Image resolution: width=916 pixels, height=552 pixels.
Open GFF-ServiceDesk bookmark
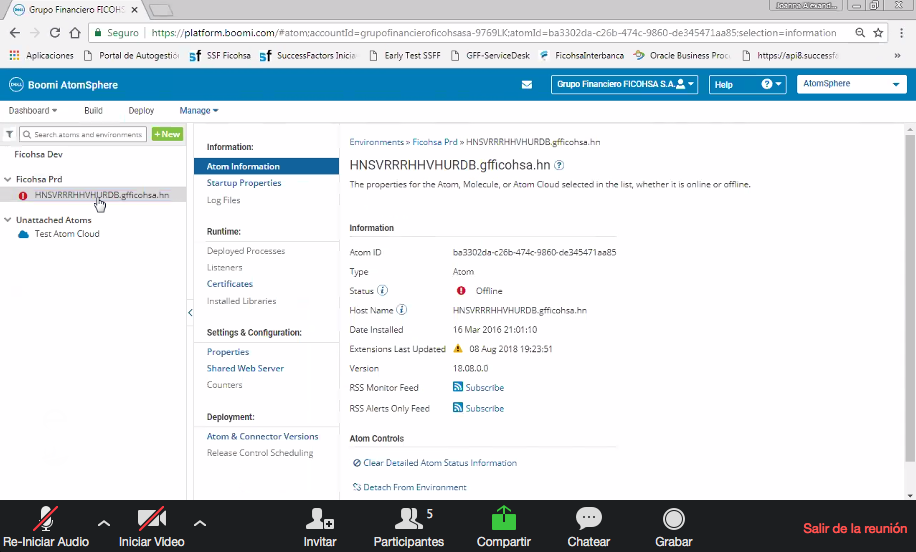[491, 55]
